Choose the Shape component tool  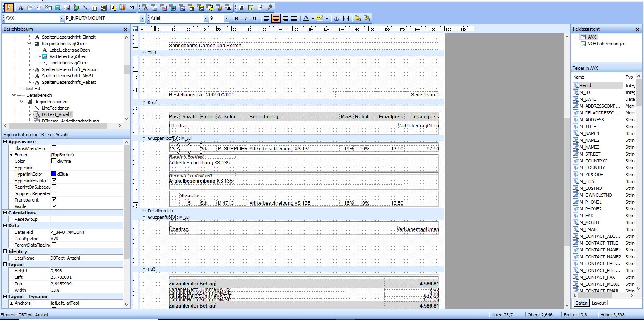pos(76,8)
